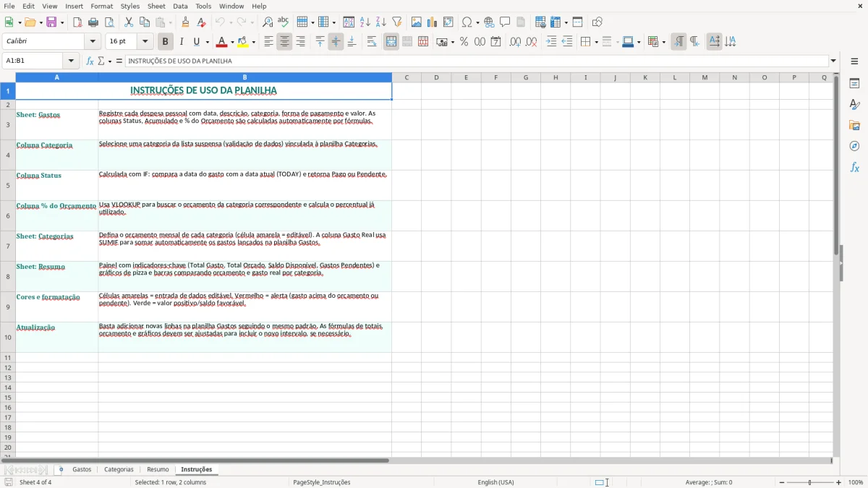Viewport: 868px width, 488px height.
Task: Open Print Preview toggle
Action: coord(109,22)
